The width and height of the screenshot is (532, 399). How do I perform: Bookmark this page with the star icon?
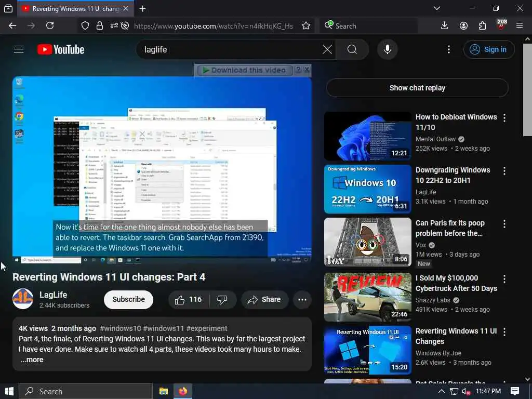point(306,26)
